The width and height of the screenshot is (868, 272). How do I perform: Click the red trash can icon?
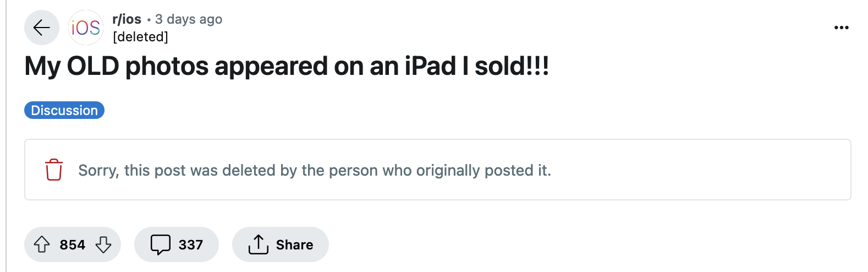click(54, 170)
